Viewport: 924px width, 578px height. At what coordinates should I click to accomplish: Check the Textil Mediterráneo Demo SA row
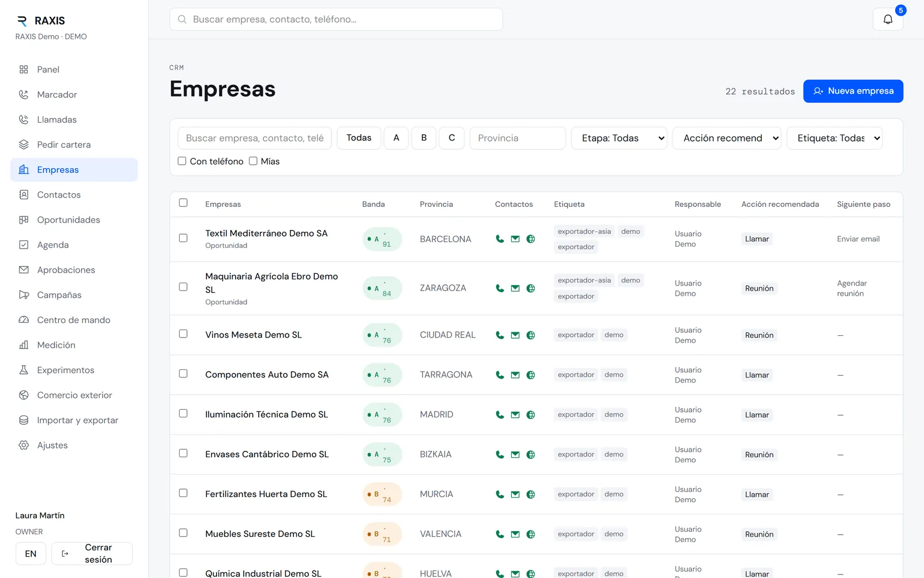[x=183, y=238]
